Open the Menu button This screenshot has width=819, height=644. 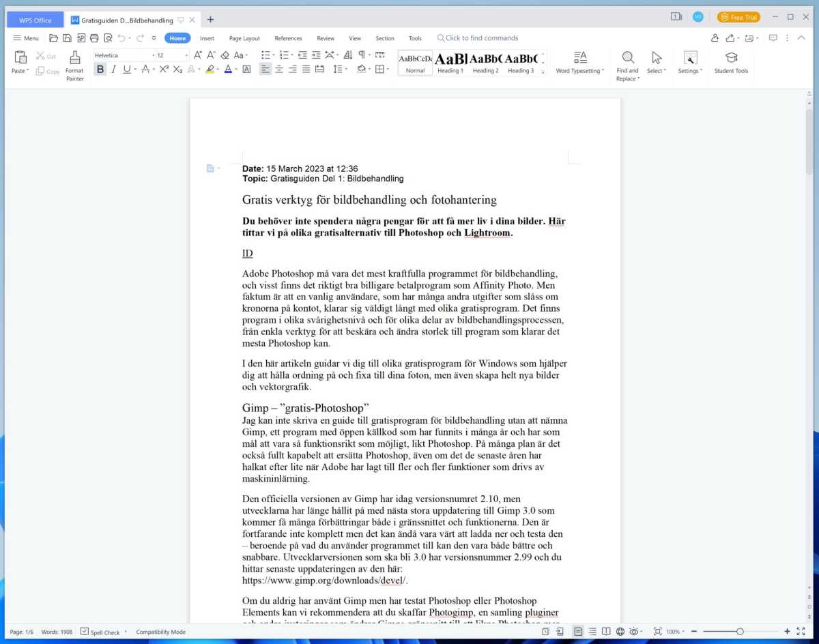point(27,38)
